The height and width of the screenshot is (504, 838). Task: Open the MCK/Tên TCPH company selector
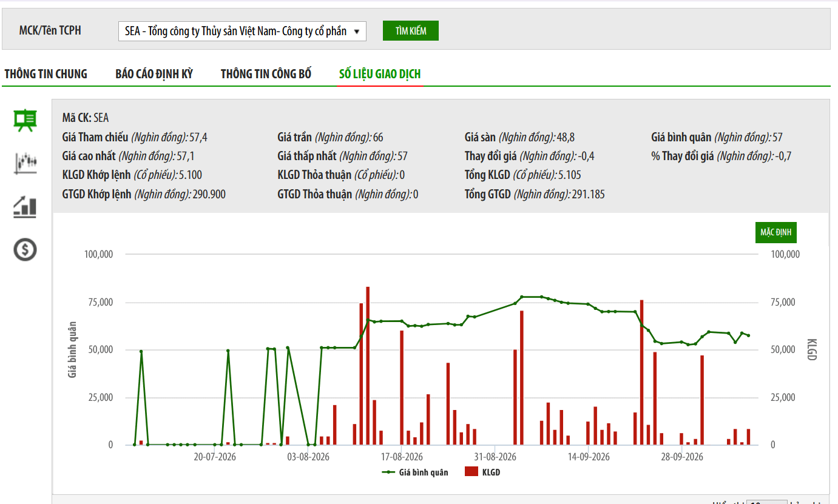(x=242, y=31)
